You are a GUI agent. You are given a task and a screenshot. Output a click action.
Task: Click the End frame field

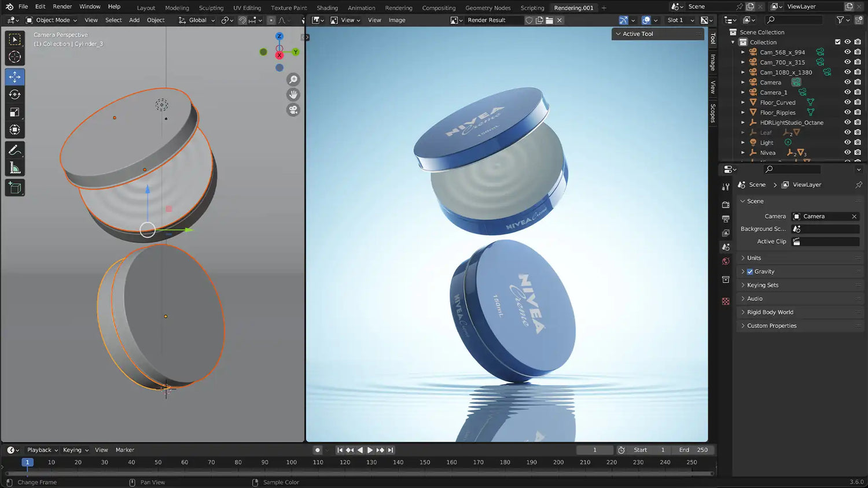693,450
